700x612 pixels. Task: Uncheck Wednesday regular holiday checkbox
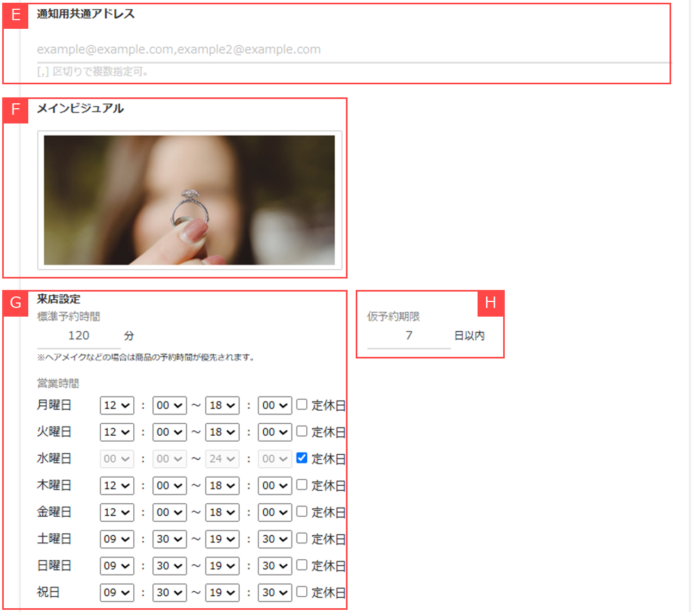click(302, 458)
